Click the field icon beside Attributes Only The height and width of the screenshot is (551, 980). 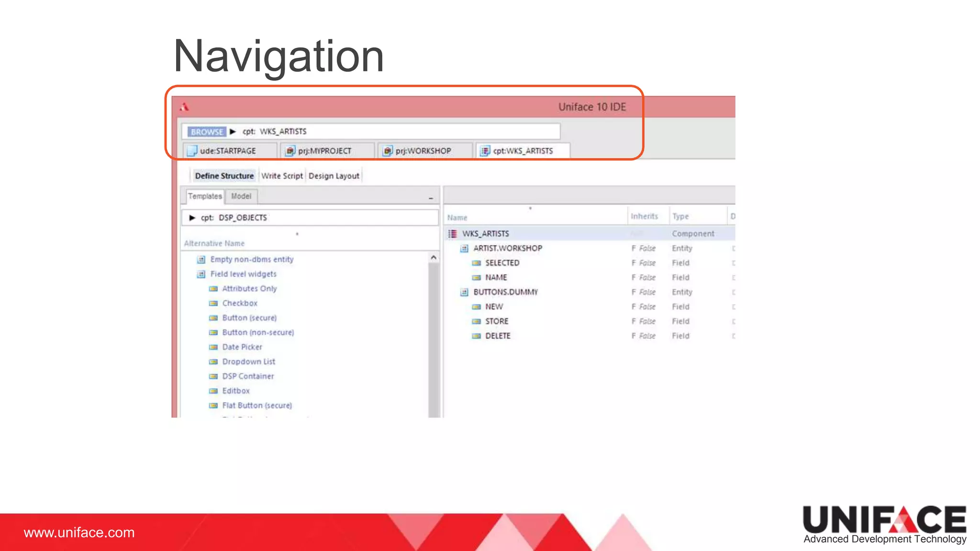pyautogui.click(x=213, y=289)
